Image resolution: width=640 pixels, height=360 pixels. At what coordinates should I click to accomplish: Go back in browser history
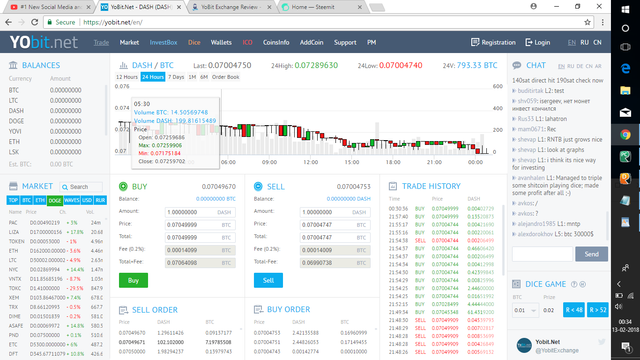(x=9, y=22)
